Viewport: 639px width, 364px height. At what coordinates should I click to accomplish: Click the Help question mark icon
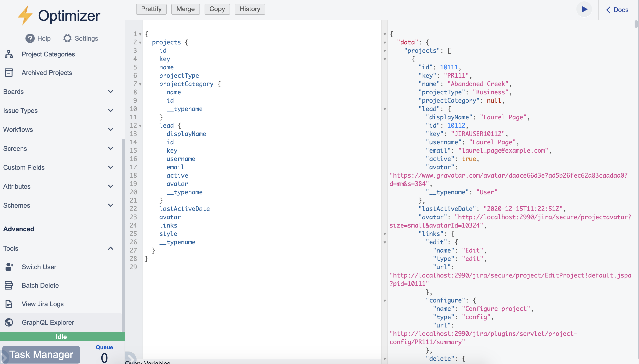(30, 38)
